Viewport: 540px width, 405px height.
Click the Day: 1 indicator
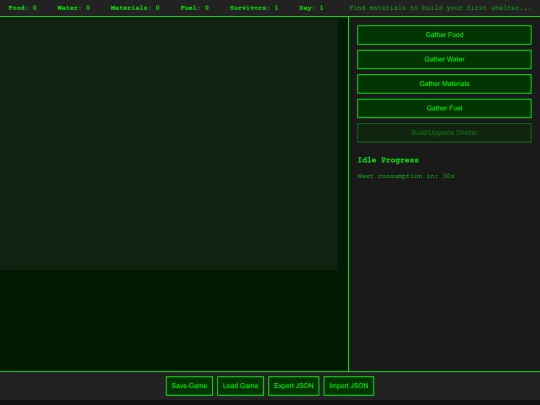[x=311, y=8]
